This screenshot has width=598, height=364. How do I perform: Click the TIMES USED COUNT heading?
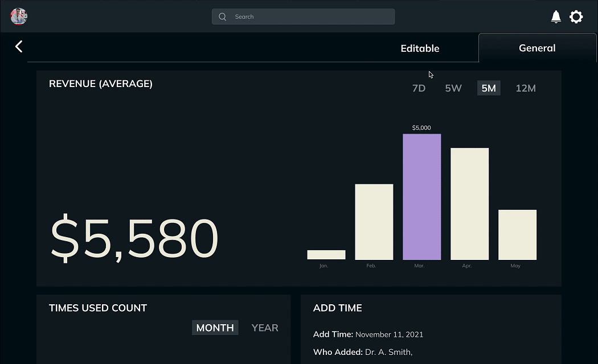[97, 308]
